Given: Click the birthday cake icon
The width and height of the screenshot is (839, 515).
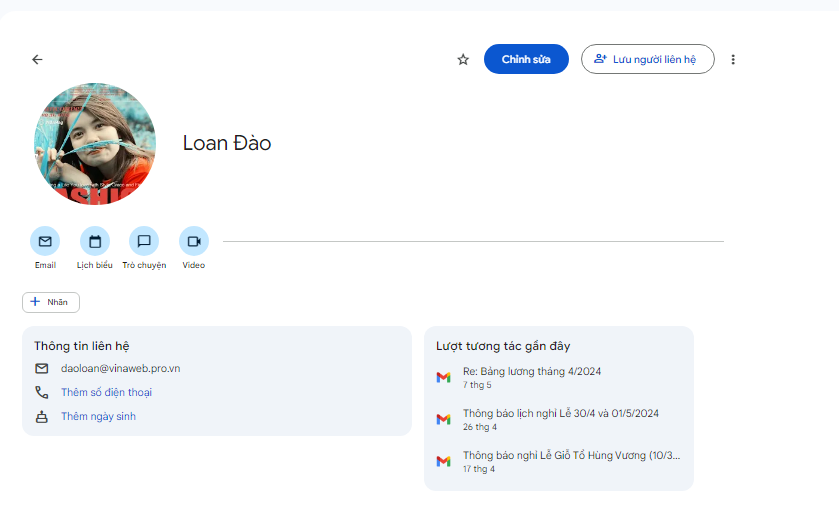Looking at the screenshot, I should (42, 416).
